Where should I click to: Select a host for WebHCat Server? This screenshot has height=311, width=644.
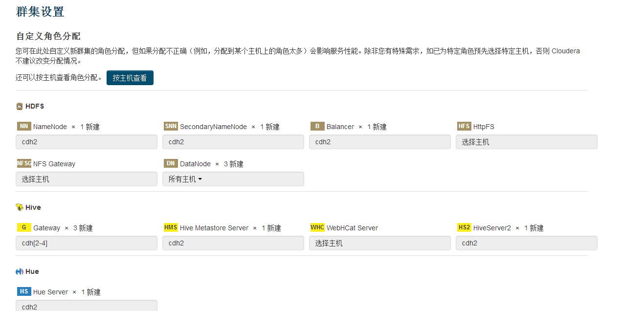pos(380,243)
